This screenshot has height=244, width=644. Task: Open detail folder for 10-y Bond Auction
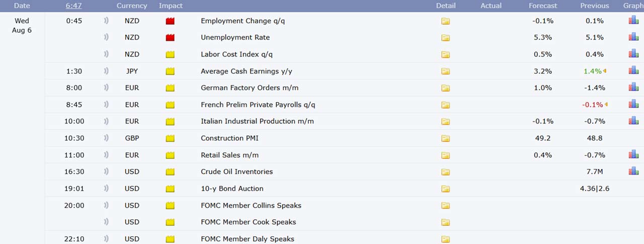point(445,189)
